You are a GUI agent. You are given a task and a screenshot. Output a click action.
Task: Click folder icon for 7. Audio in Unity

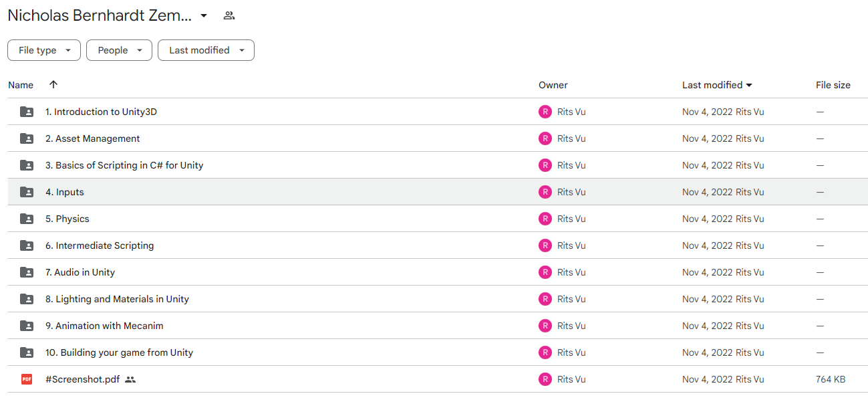(x=27, y=272)
